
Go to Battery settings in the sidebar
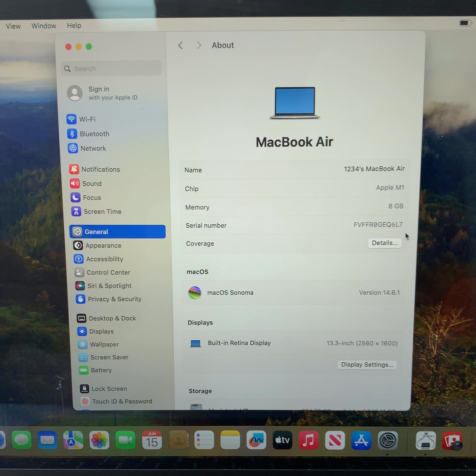96,370
